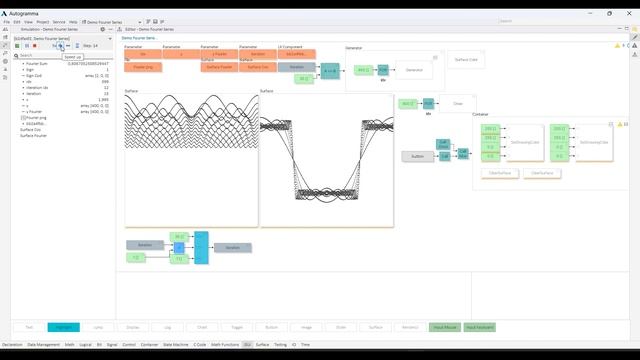This screenshot has width=640, height=360.
Task: Open the Help menu
Action: tap(73, 22)
